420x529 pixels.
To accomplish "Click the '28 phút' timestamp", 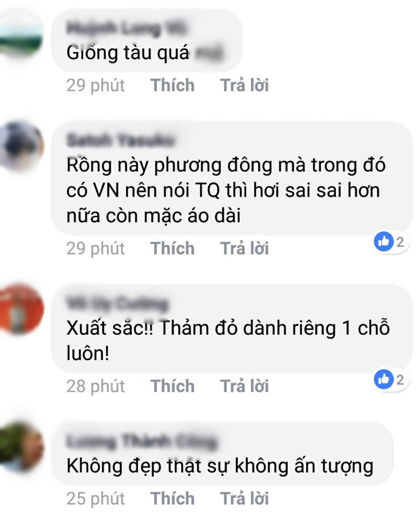I will coord(96,386).
